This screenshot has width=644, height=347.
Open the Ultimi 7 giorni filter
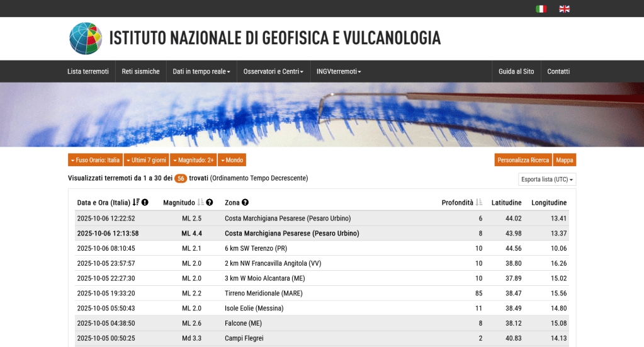(x=146, y=160)
